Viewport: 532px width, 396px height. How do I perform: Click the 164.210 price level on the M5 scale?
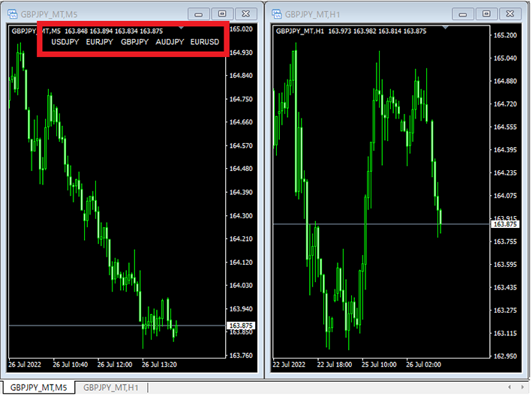[241, 239]
